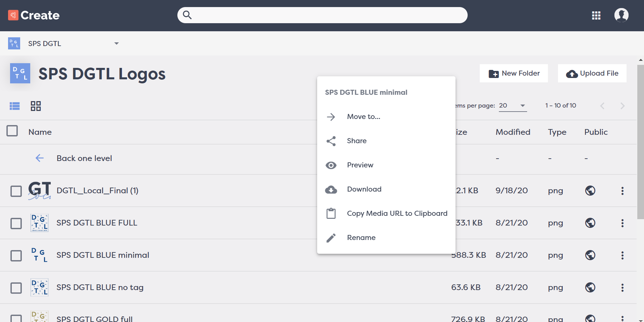Toggle the select-all checkbox in header
Screen dimensions: 644x322
coord(12,131)
